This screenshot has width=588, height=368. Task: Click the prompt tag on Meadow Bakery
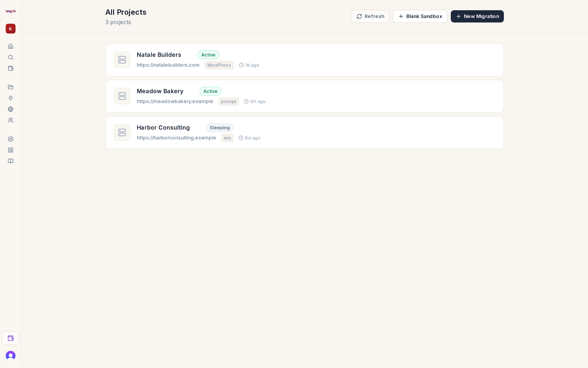click(x=228, y=101)
